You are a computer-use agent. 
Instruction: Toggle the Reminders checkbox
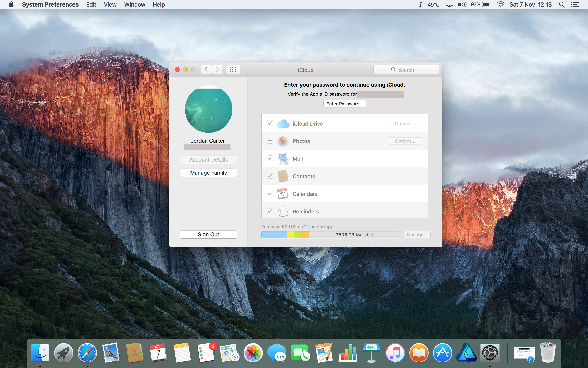(x=270, y=211)
